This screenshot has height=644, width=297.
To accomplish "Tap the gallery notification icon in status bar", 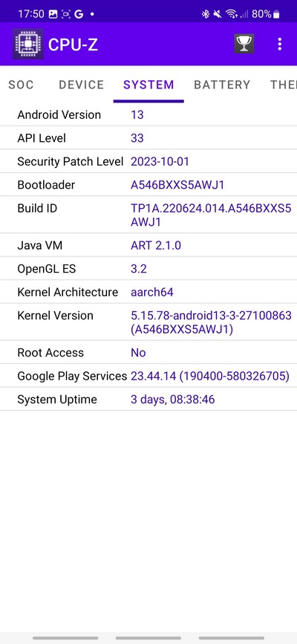I will (x=53, y=14).
